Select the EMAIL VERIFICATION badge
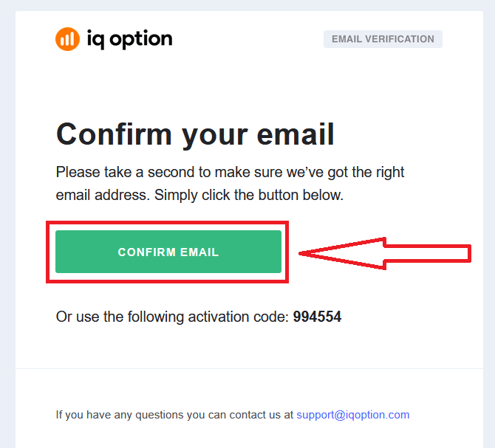495x448 pixels. 383,39
